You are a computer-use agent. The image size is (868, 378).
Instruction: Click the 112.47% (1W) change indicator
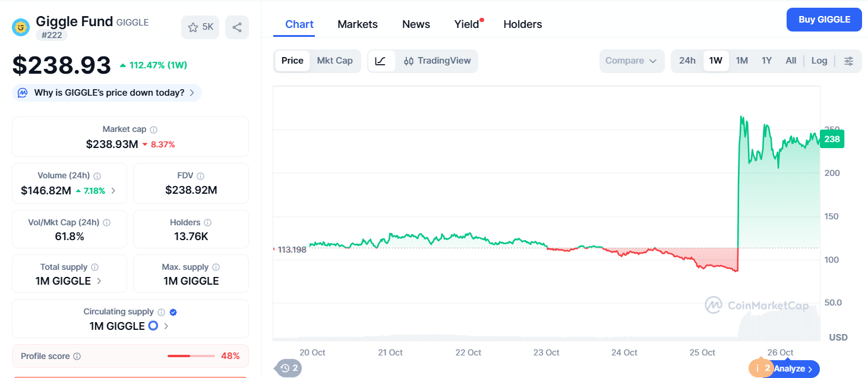pyautogui.click(x=153, y=65)
